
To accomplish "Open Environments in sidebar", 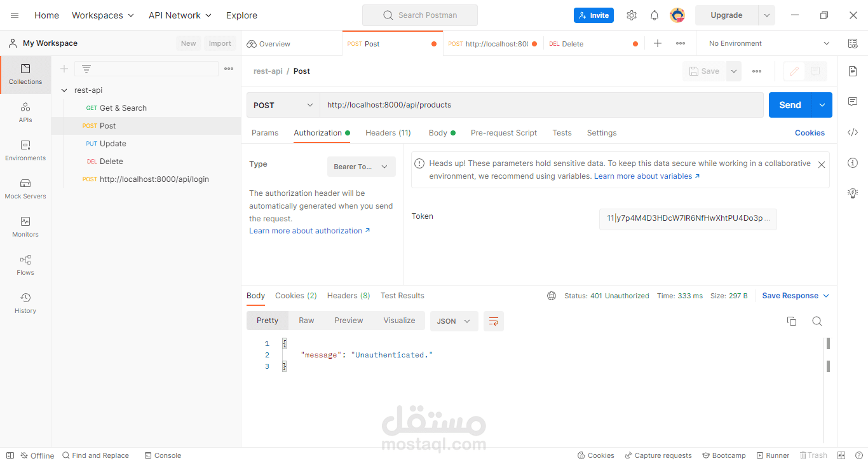I will (25, 151).
